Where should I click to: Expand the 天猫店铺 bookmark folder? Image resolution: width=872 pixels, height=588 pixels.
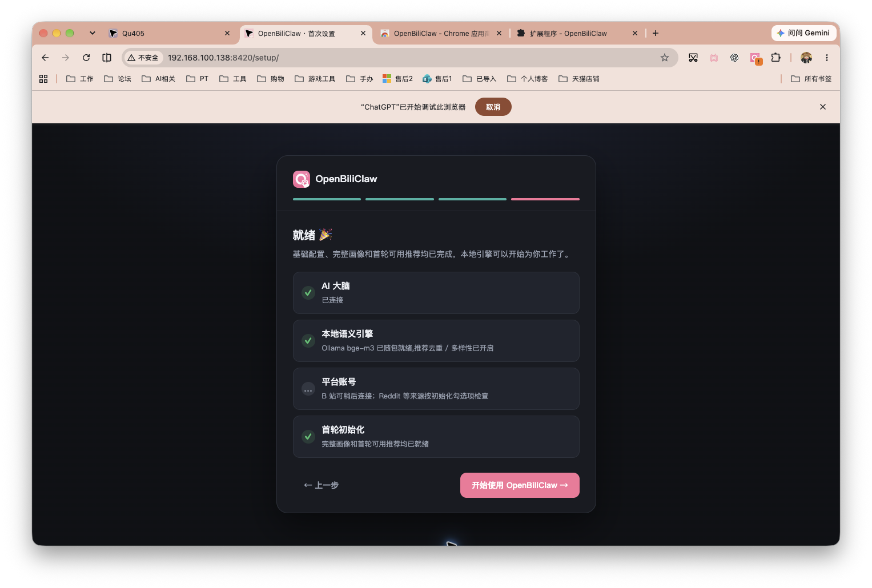pos(578,79)
